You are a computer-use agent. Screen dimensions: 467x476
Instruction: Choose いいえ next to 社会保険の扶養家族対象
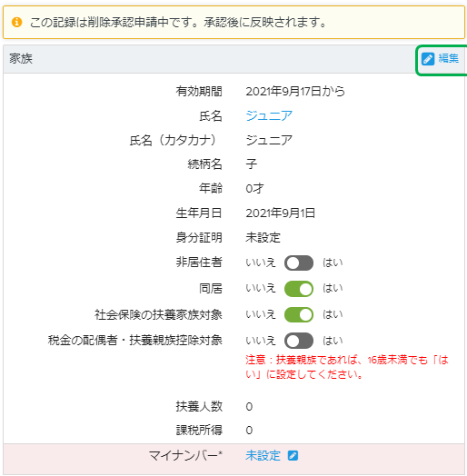coord(261,314)
